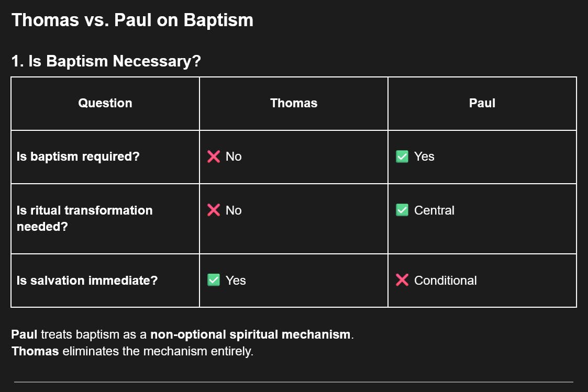Click red X in Thomas's ritual transformation cell
Viewport: 588px width, 392px height.
(214, 210)
